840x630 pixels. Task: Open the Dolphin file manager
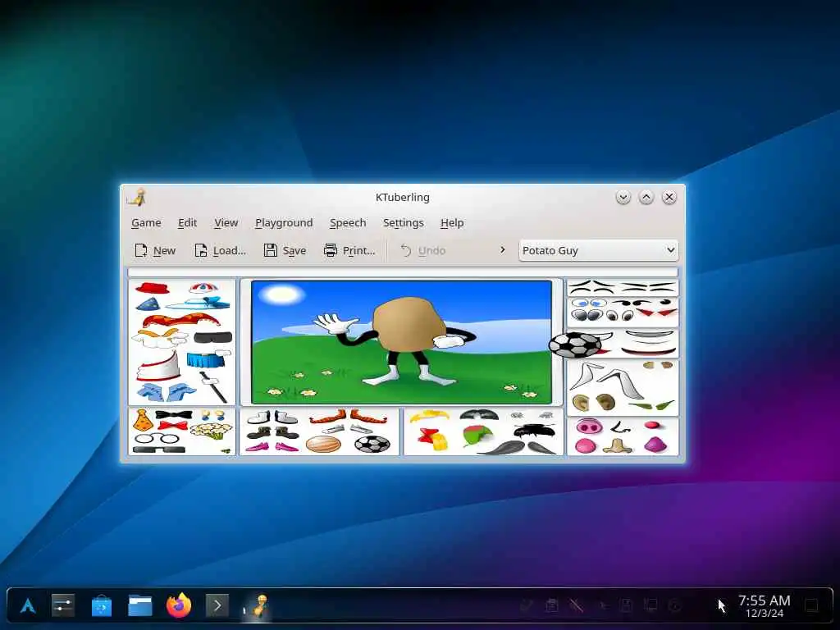click(140, 606)
